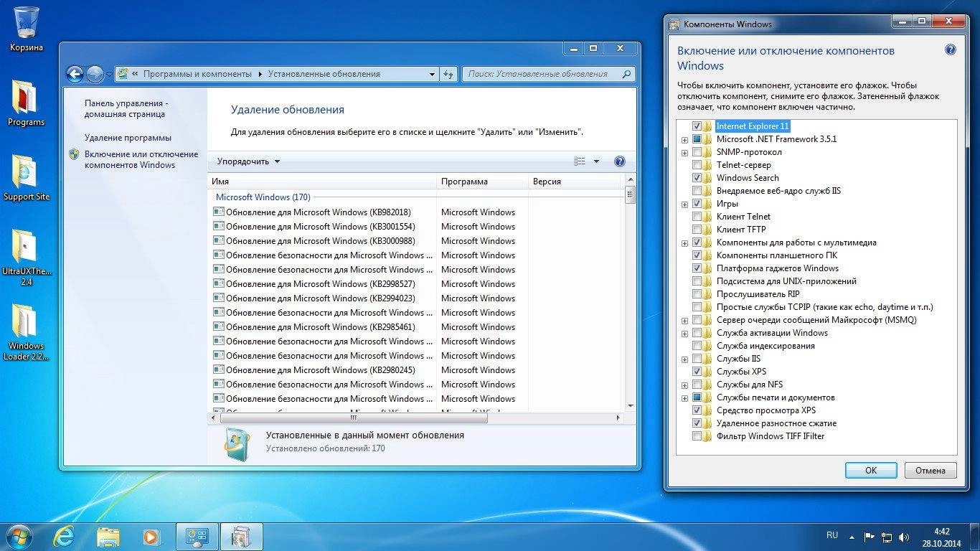This screenshot has height=551, width=980.
Task: Open the UltraUXTheme 2.4 desktop folder
Action: pos(26,257)
